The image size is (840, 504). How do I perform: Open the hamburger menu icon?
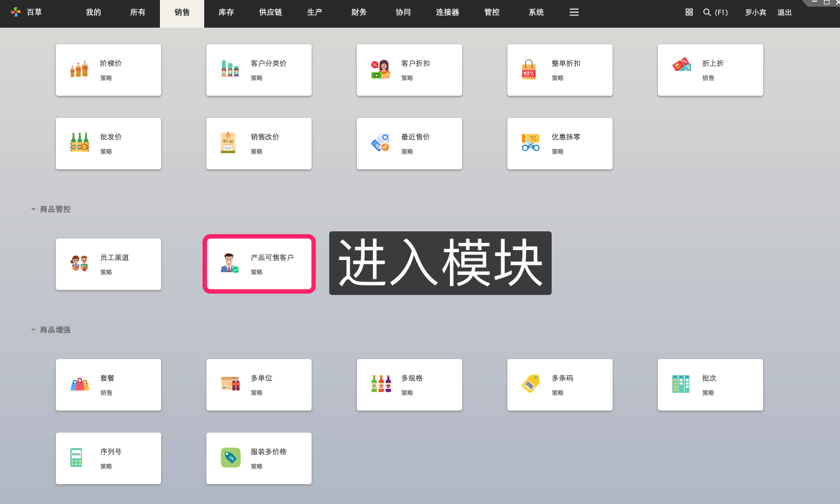[574, 12]
